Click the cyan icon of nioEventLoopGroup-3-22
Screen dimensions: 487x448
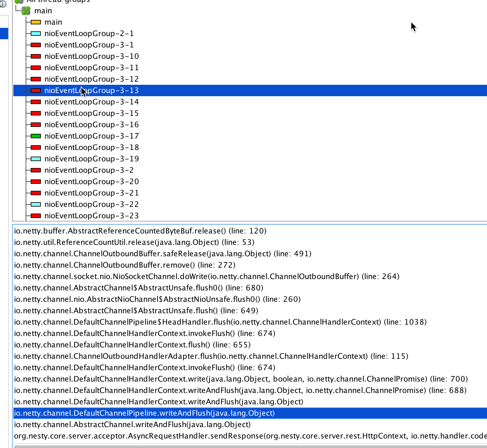pyautogui.click(x=36, y=204)
